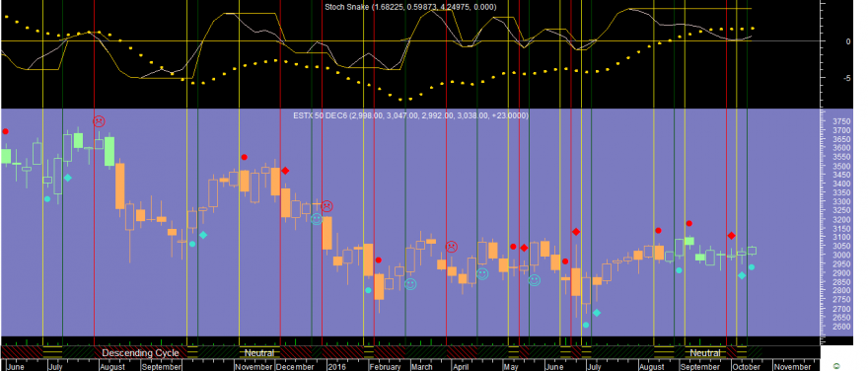Click the red sad face above the April 2016 candles
Image resolution: width=868 pixels, height=371 pixels.
click(451, 247)
